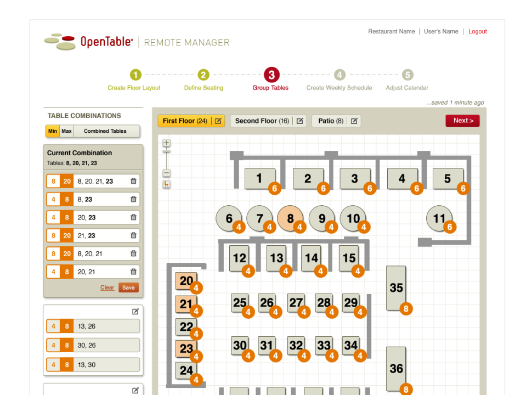532x395 pixels.
Task: Open the Patio floor tab
Action: [x=330, y=121]
